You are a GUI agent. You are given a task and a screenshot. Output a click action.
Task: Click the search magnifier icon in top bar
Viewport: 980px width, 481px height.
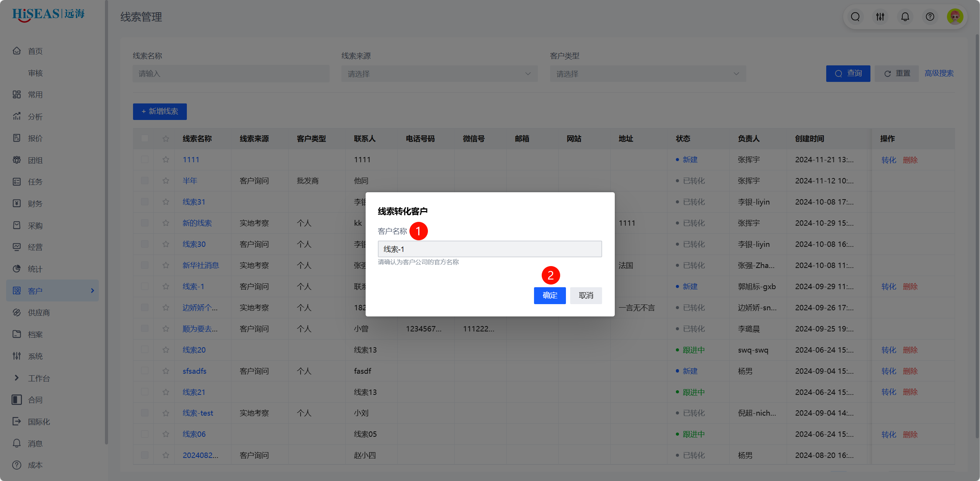(x=855, y=17)
